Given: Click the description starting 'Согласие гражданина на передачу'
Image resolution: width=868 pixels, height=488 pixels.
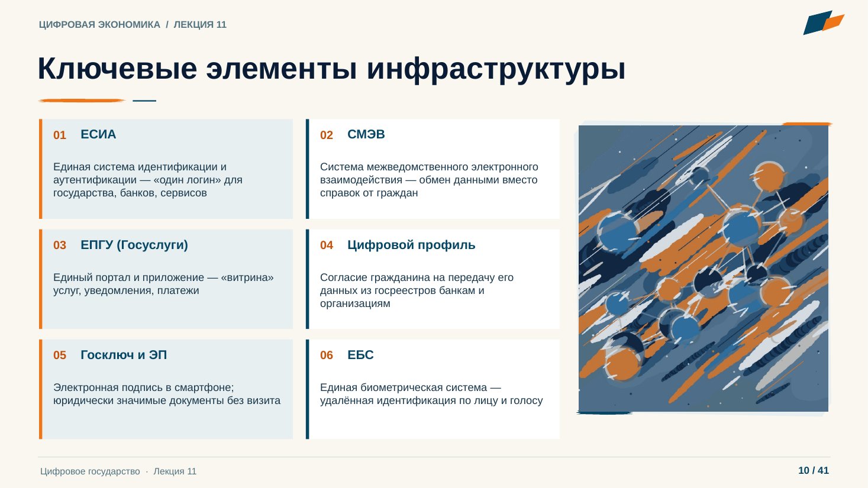Looking at the screenshot, I should point(417,290).
